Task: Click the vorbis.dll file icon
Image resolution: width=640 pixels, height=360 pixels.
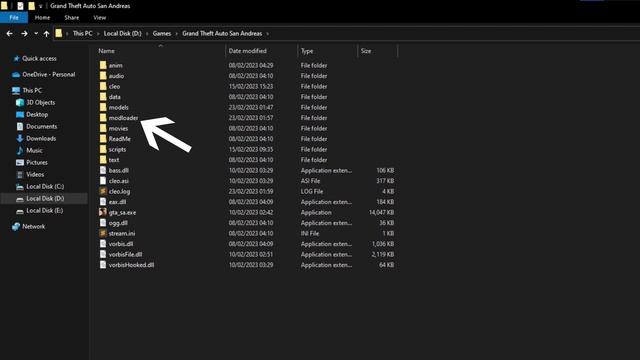Action: (103, 244)
